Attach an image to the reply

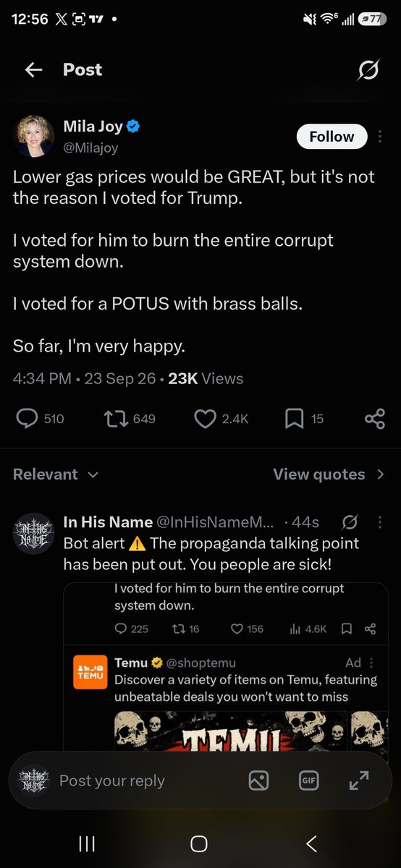(x=258, y=780)
